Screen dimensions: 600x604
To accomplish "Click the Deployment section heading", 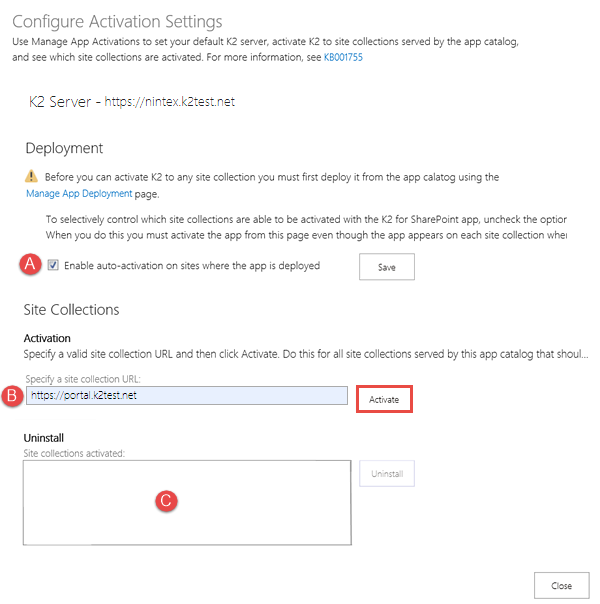I will [x=64, y=148].
